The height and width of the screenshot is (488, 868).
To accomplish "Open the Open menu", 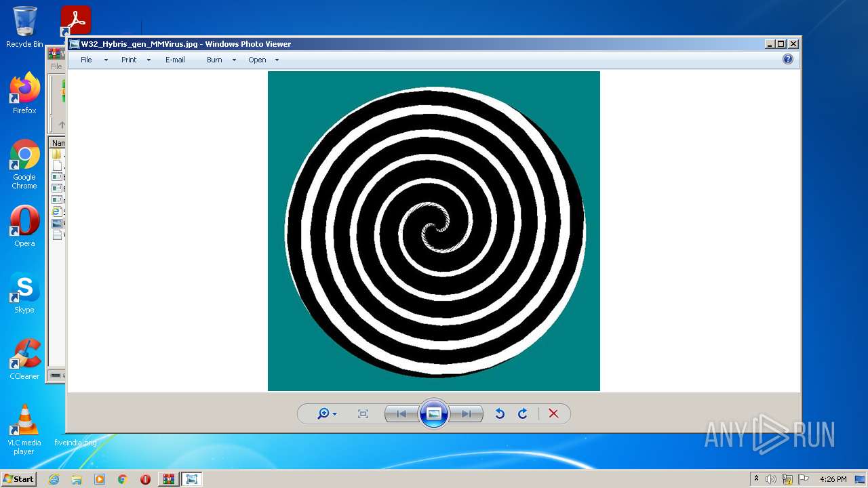I will pyautogui.click(x=257, y=60).
